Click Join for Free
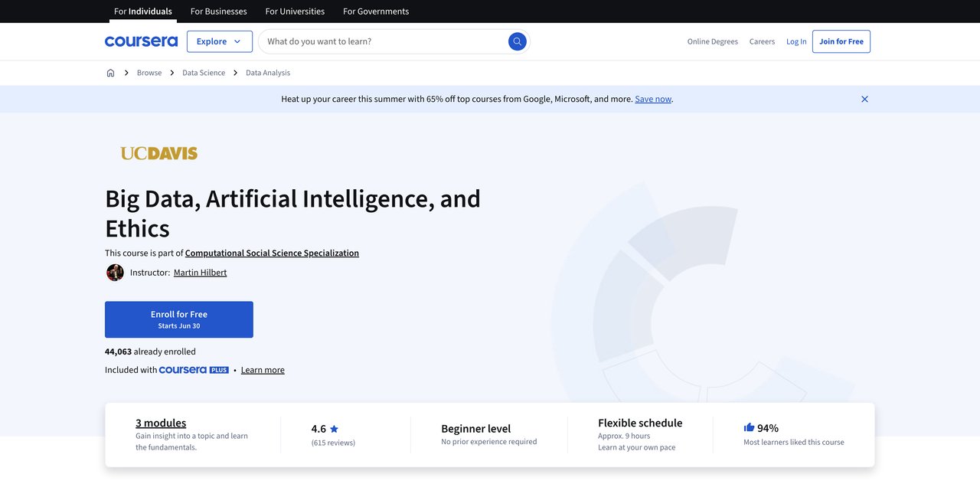The height and width of the screenshot is (484, 980). pos(841,40)
